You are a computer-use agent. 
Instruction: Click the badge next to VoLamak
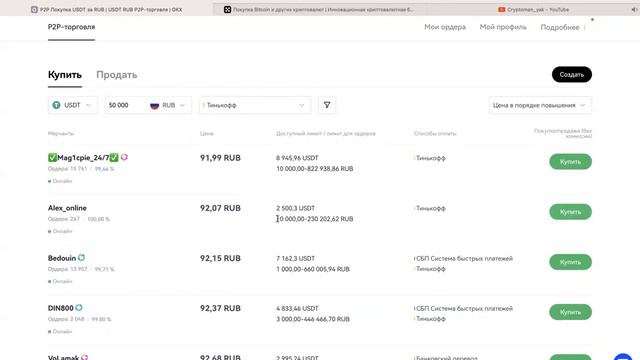(84, 358)
